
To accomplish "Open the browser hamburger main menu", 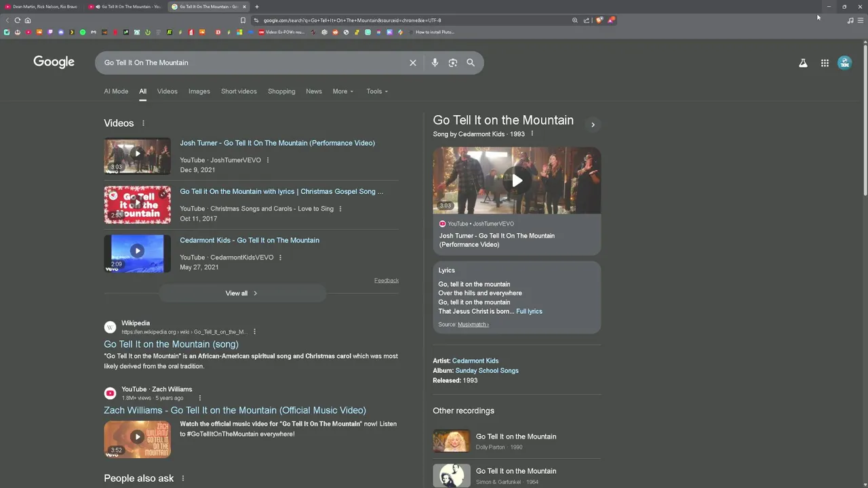I will click(861, 20).
